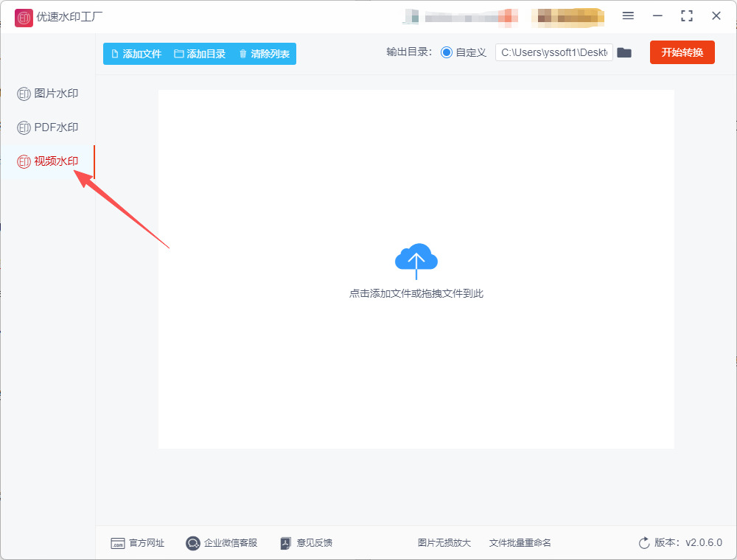The image size is (737, 560).
Task: Open the hamburger menu in the title bar
Action: click(628, 16)
